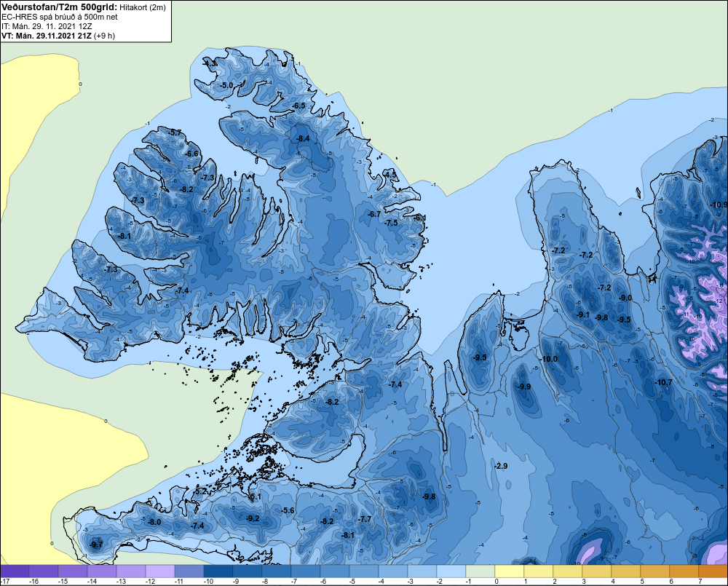The image size is (728, 586).
Task: Select orange legend swatch right of 7
Action: point(713,571)
